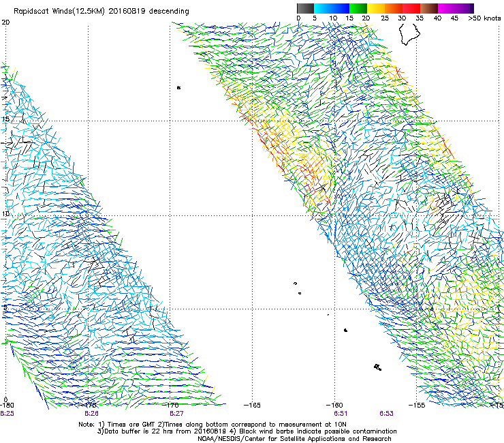Click the Hawaii Big Island outline near the legend

pos(409,34)
